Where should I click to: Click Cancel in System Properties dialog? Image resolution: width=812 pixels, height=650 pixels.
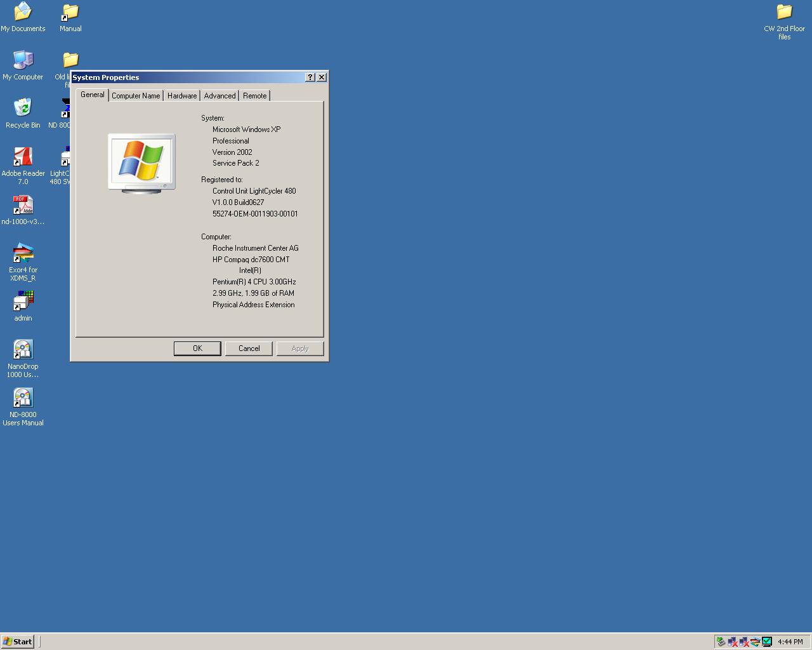249,348
